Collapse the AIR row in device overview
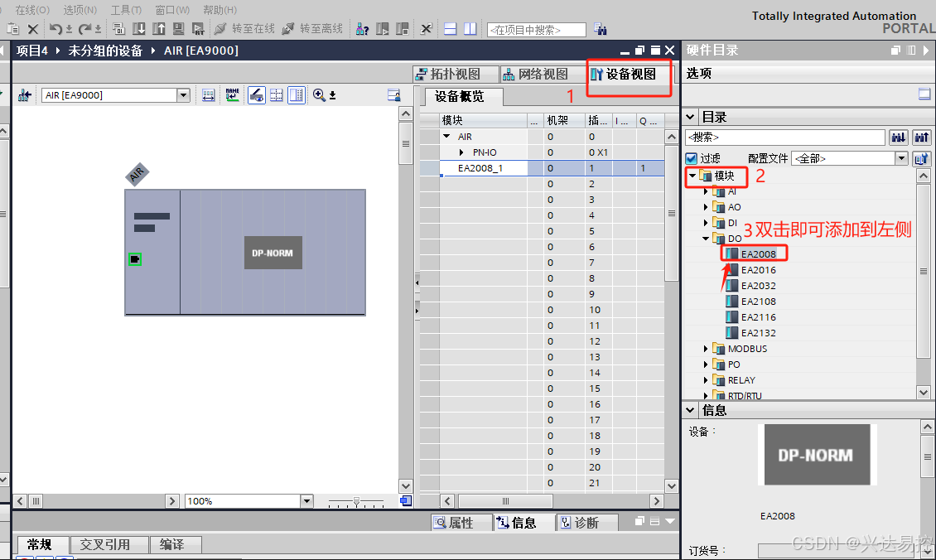 (446, 137)
